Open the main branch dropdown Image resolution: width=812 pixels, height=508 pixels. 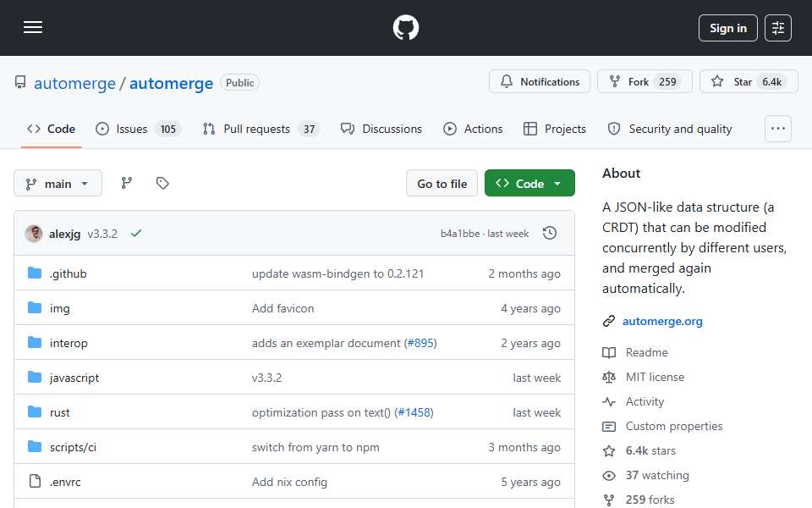[58, 184]
